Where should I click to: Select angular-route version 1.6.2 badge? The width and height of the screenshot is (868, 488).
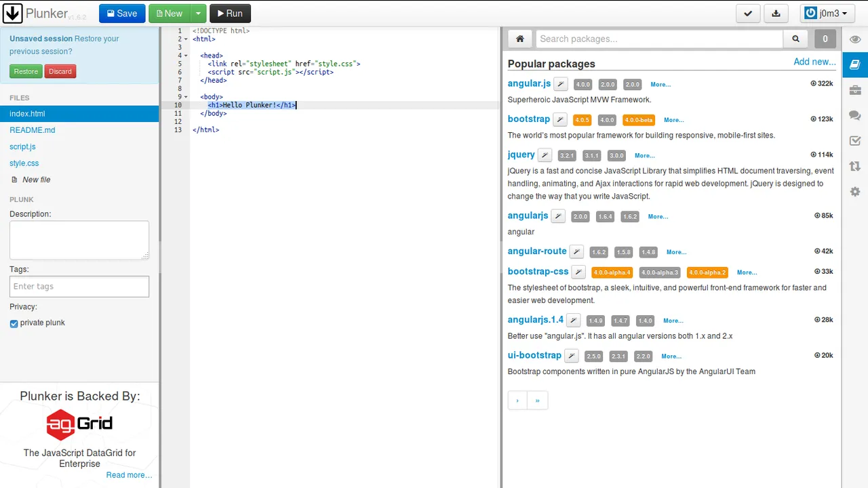coord(598,252)
